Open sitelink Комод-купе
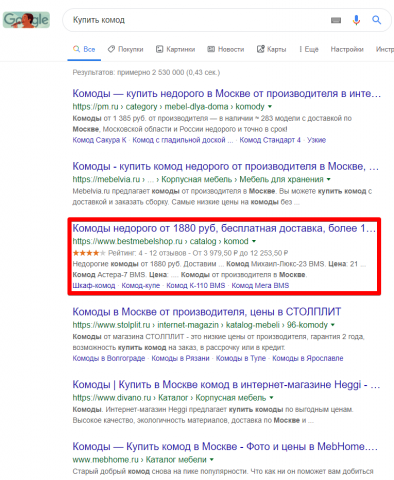 (x=141, y=286)
